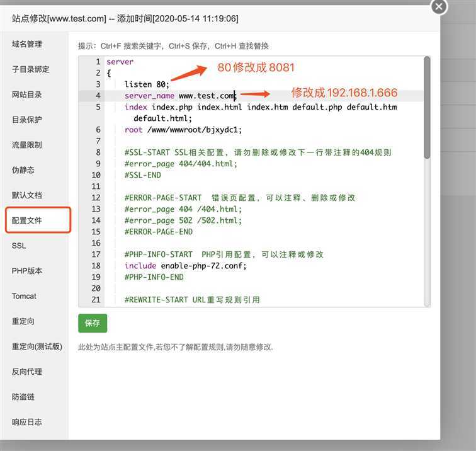Click line number 20 in the gutter
The width and height of the screenshot is (476, 451).
pos(96,288)
